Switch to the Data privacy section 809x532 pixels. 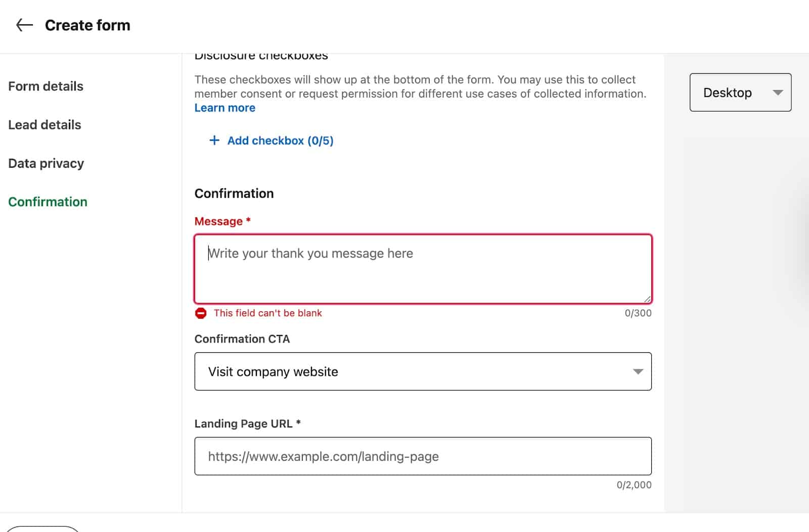(x=46, y=164)
